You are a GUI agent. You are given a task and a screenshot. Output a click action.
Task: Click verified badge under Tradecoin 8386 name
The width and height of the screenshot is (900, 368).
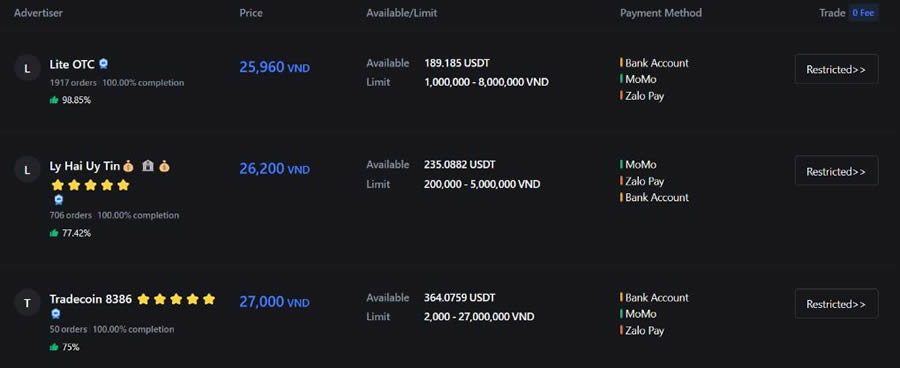click(56, 314)
